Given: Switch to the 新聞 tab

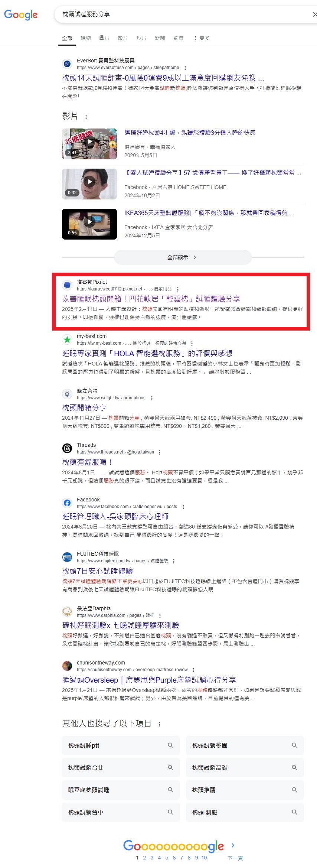Looking at the screenshot, I should pos(160,38).
